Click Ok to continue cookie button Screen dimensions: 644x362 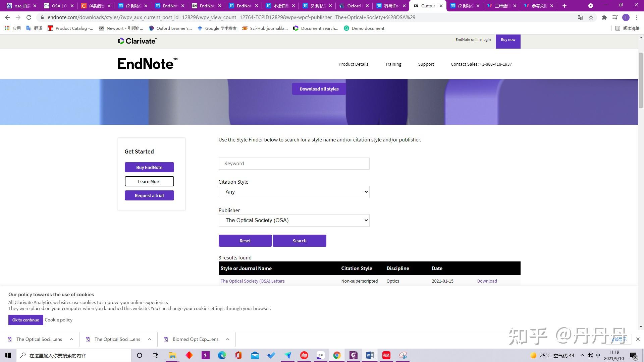pos(25,319)
